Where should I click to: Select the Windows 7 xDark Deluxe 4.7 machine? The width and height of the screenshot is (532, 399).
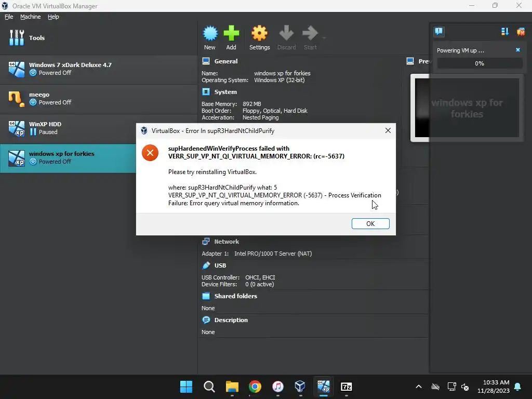point(98,69)
